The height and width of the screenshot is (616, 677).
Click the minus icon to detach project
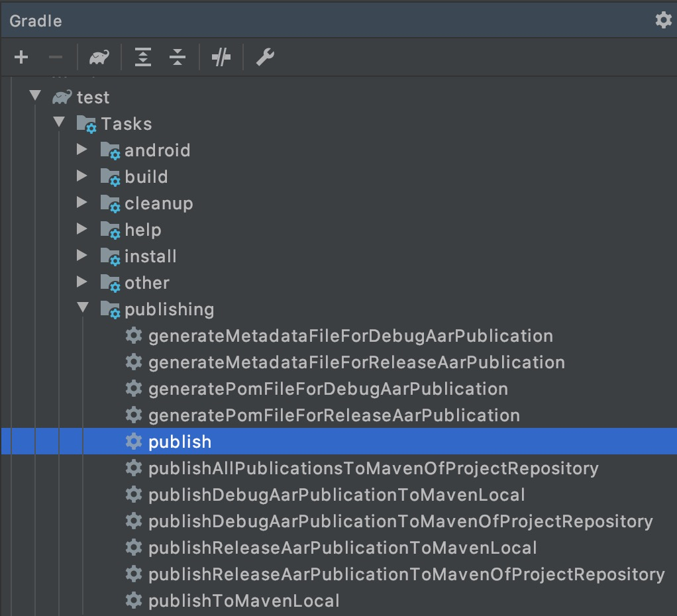click(x=56, y=57)
